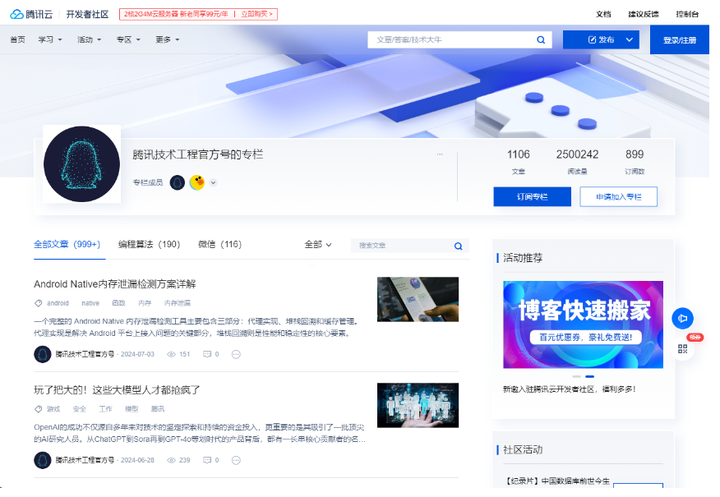The width and height of the screenshot is (720, 497).
Task: Open the 专区 dropdown menu
Action: (x=128, y=40)
